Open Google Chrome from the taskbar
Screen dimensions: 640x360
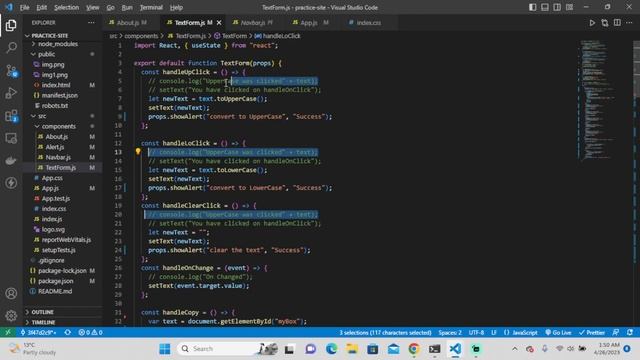click(x=414, y=349)
